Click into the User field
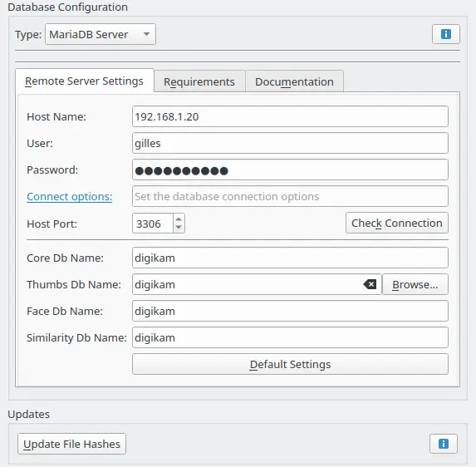The width and height of the screenshot is (476, 467). (x=290, y=143)
